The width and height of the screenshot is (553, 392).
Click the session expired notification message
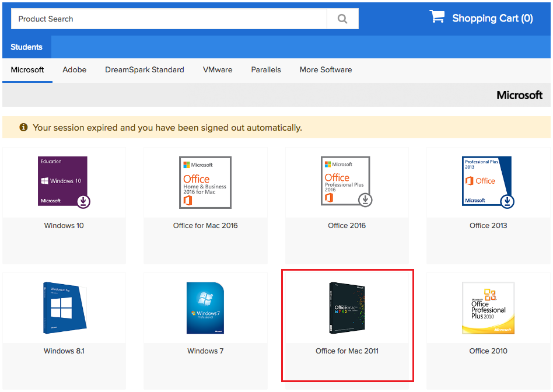pos(167,127)
